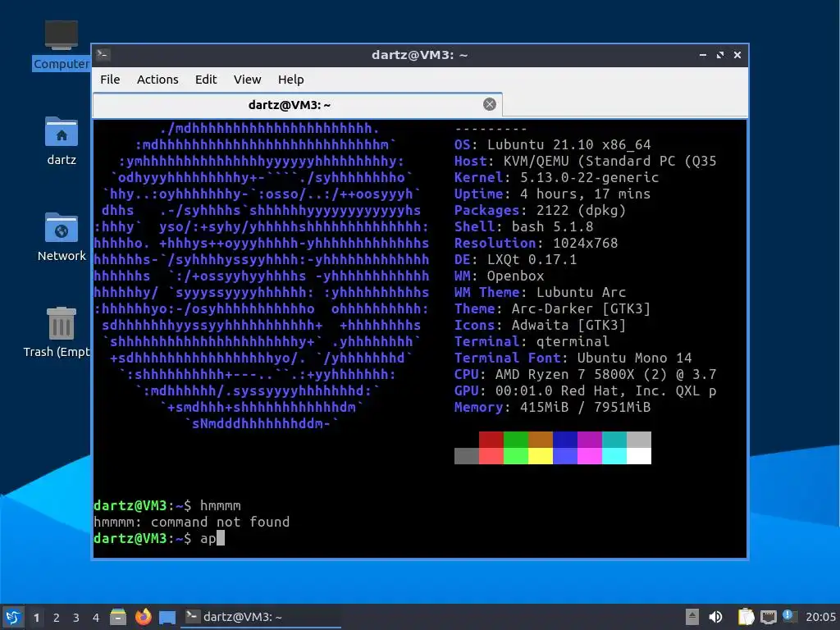Click the 'Memory: 415MiB / 7951MiB' line
This screenshot has width=840, height=630.
(x=552, y=407)
